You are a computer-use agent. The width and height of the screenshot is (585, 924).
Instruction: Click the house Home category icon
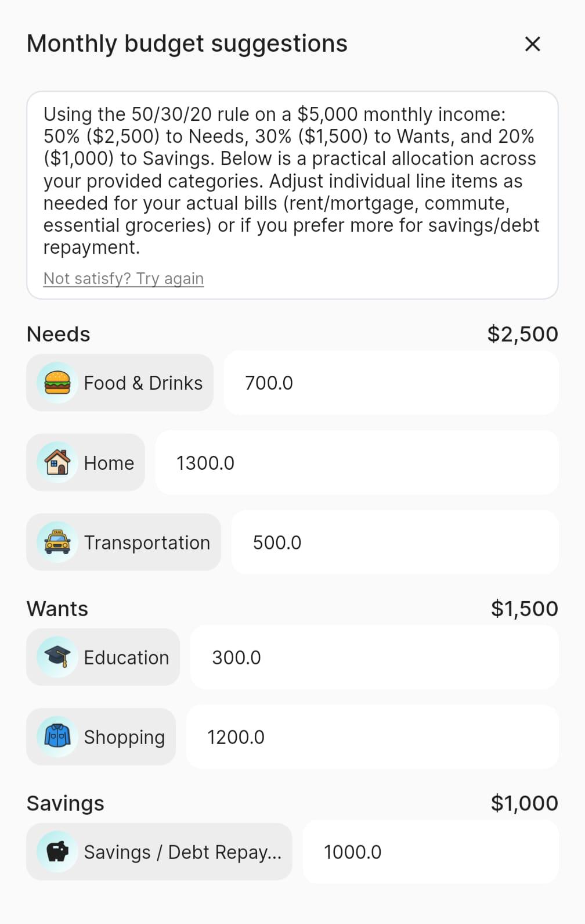point(57,463)
